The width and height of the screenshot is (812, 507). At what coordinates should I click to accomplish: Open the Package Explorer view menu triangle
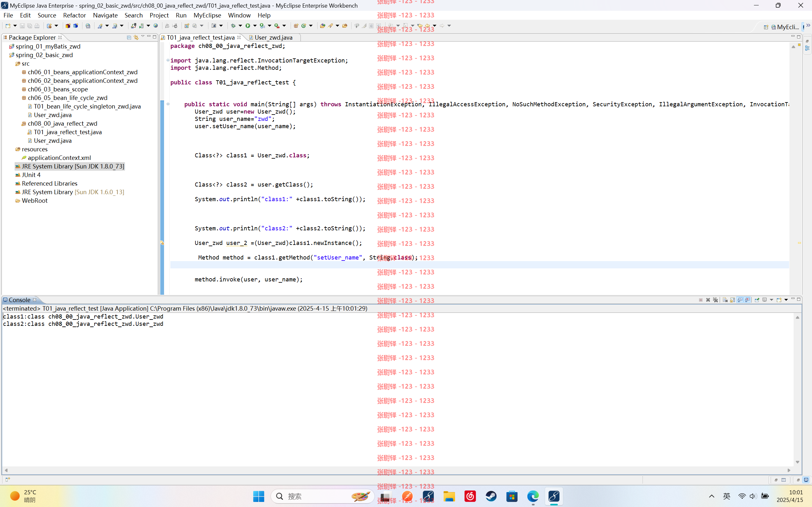[x=143, y=36]
